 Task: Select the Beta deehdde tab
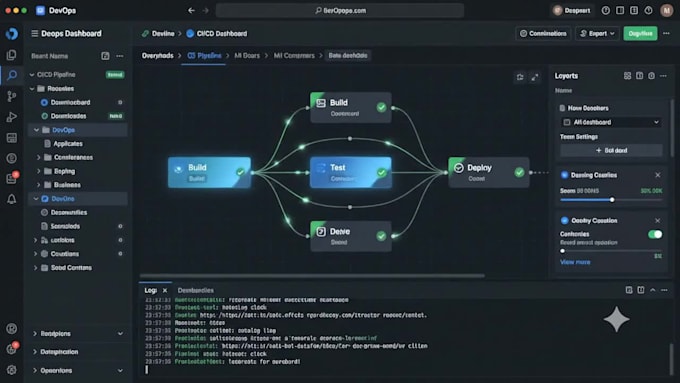348,56
